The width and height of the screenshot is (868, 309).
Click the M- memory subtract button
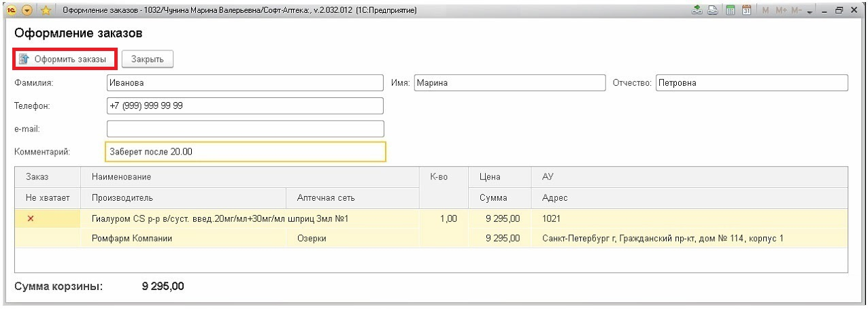coord(797,11)
